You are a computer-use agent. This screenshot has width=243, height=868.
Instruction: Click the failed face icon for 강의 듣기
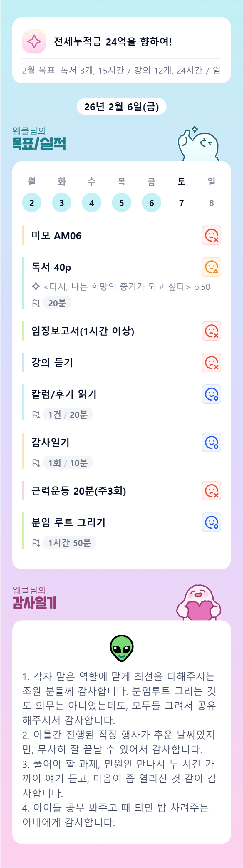coord(211,363)
